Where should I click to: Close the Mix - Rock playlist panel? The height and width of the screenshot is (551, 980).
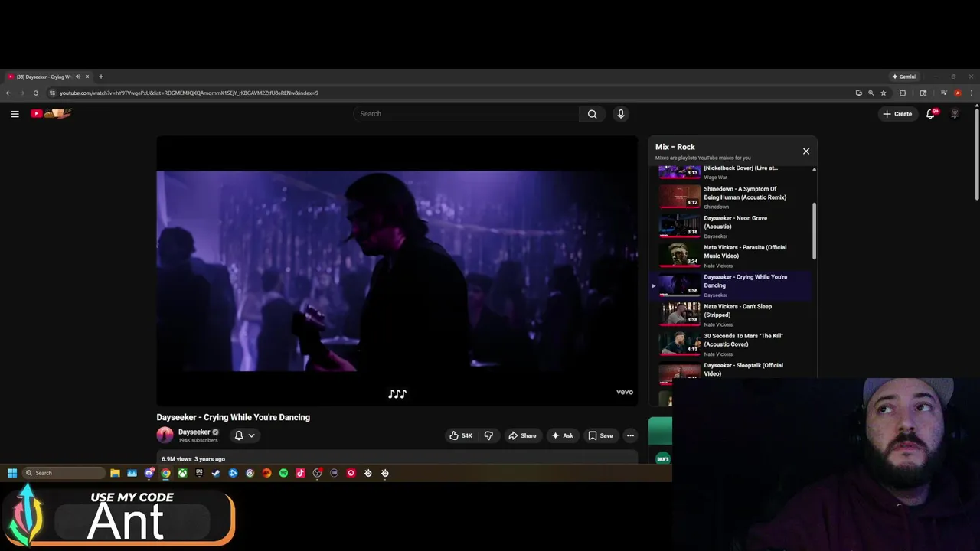(806, 152)
